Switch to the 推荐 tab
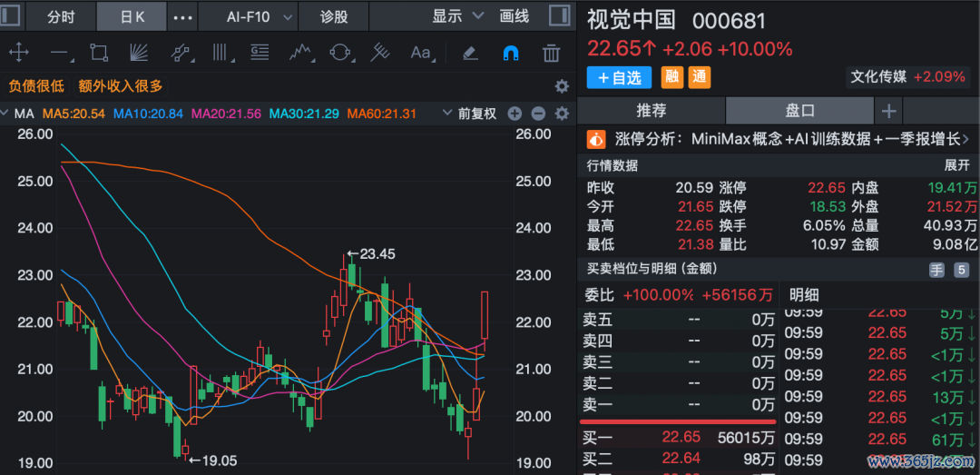The width and height of the screenshot is (980, 475). [652, 112]
